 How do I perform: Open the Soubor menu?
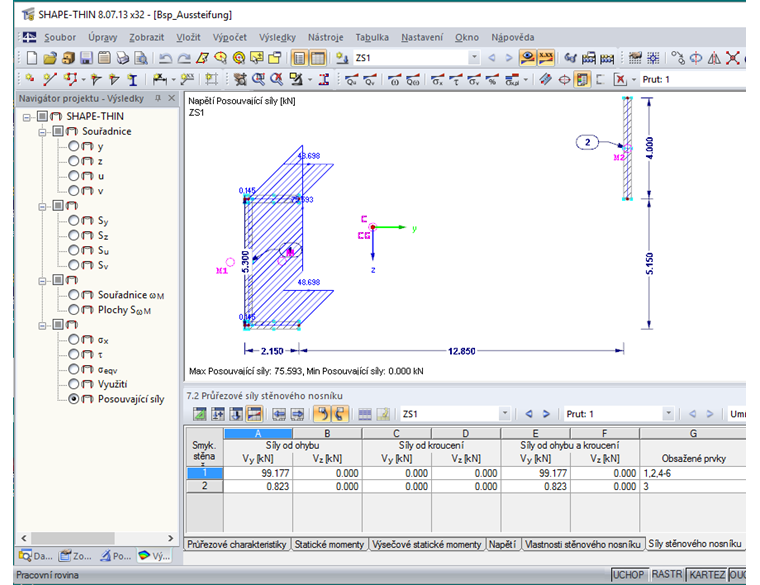coord(60,37)
